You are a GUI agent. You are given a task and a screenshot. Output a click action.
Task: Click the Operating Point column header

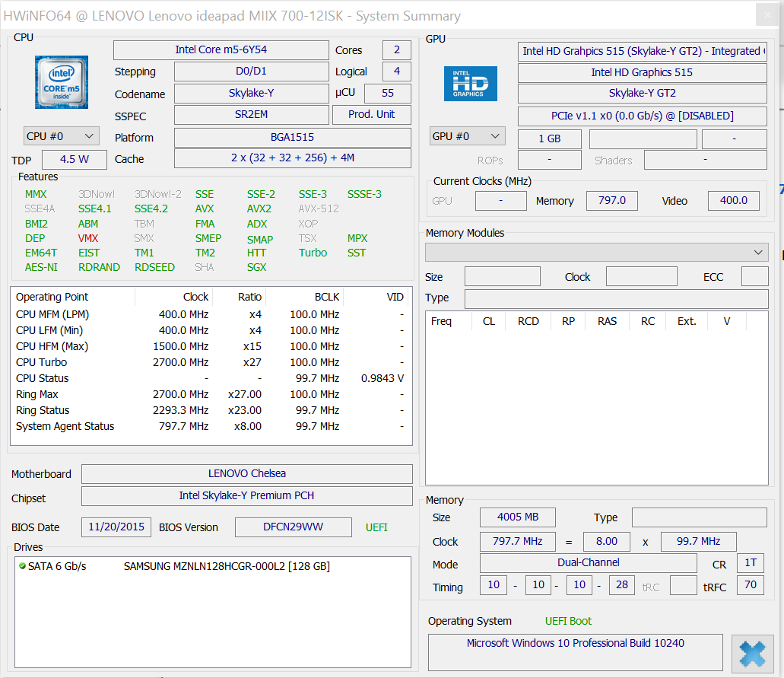click(52, 298)
